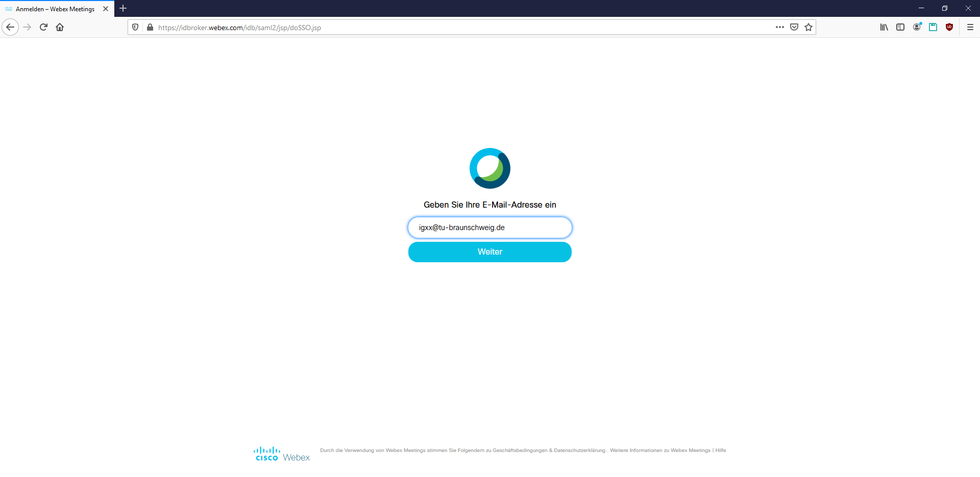Restore down the browser window
The width and height of the screenshot is (980, 477).
click(945, 8)
